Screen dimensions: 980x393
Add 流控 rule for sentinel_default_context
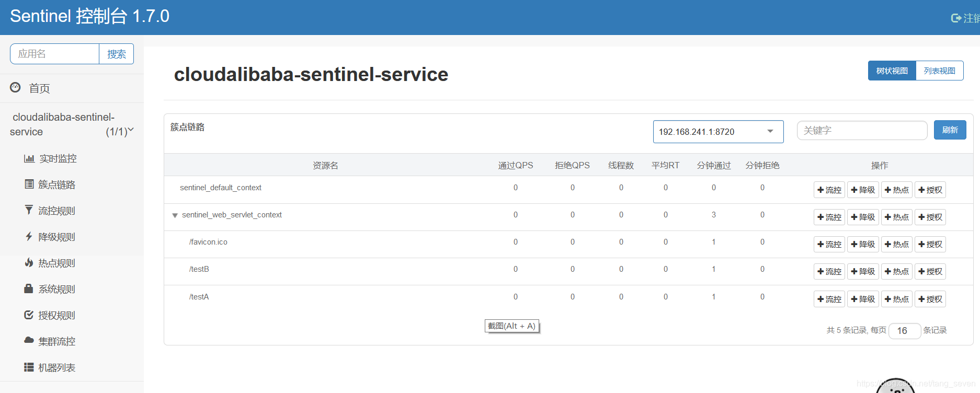click(829, 190)
